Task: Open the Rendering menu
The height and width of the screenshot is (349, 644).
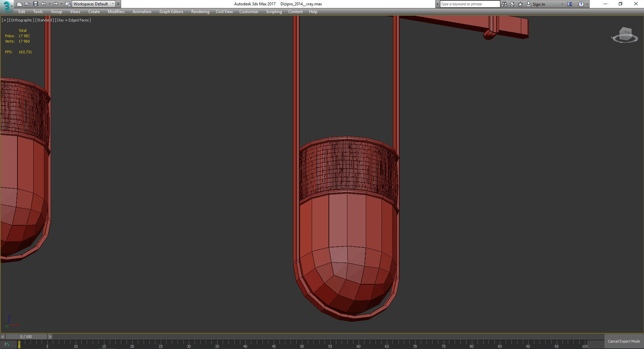Action: pos(200,12)
